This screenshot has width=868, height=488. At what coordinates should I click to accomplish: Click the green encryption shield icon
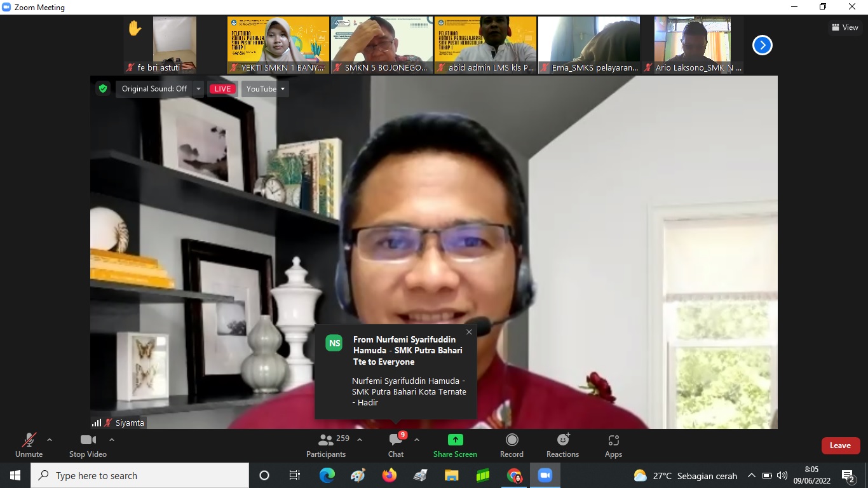(103, 89)
